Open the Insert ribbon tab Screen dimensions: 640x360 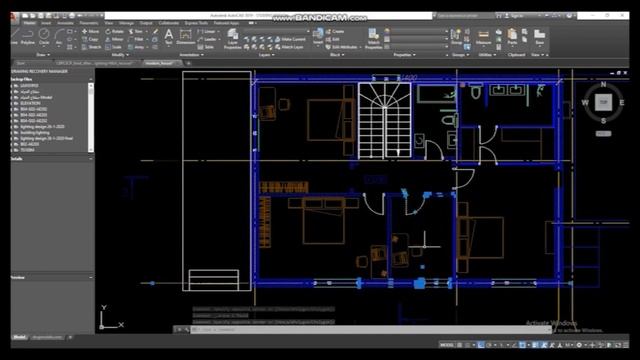(x=46, y=23)
